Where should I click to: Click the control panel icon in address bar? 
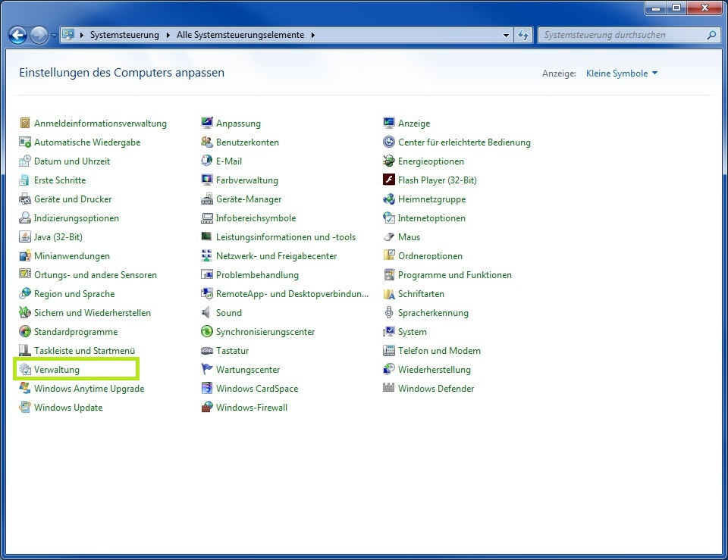[x=69, y=35]
